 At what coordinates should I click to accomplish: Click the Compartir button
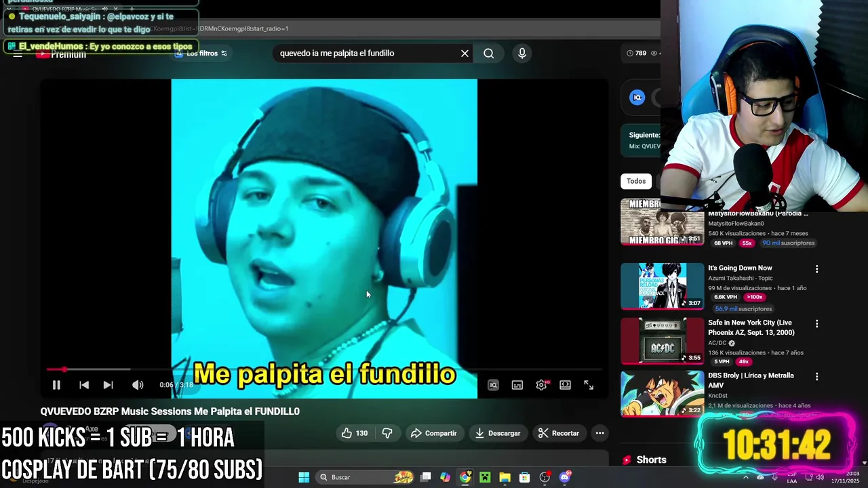[433, 433]
